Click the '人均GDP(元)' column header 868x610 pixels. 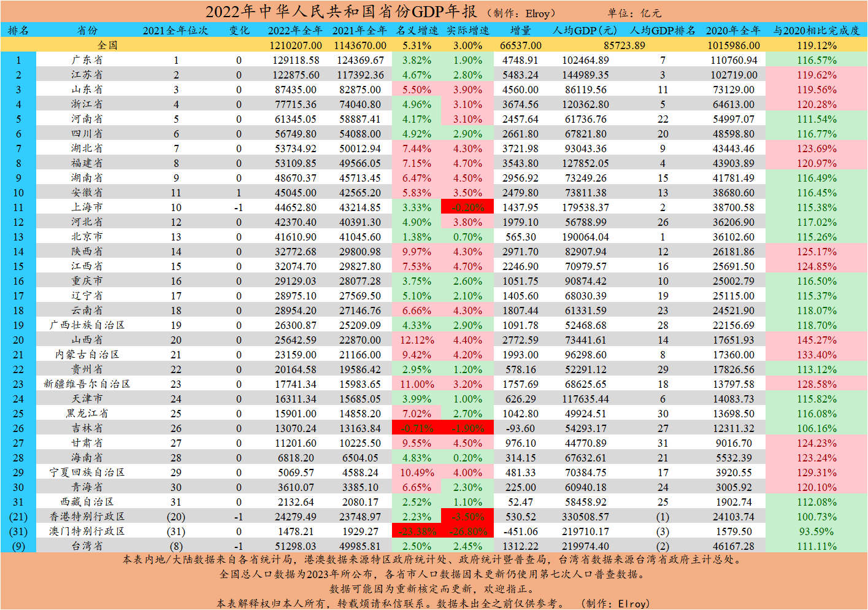tap(585, 30)
